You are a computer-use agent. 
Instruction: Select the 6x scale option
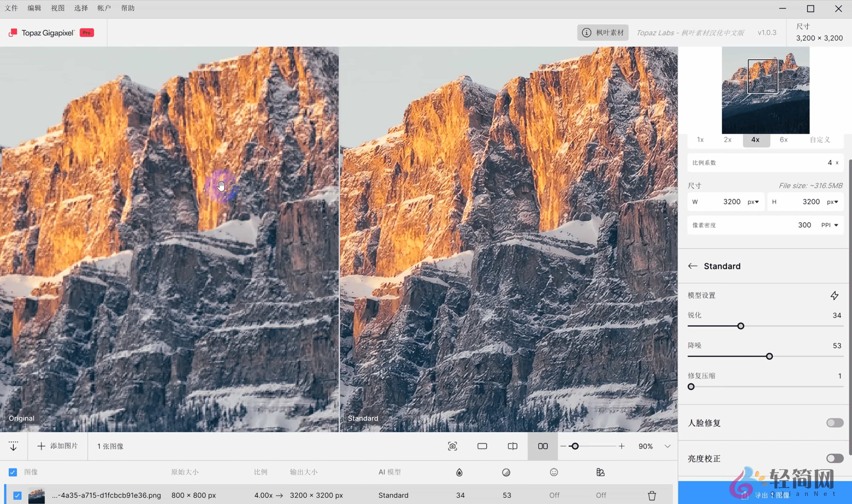pyautogui.click(x=783, y=140)
